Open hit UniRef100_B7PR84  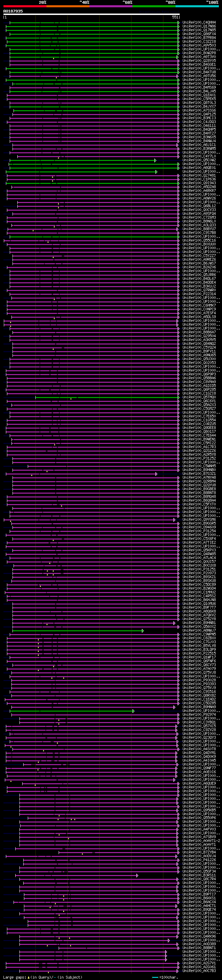click(199, 38)
